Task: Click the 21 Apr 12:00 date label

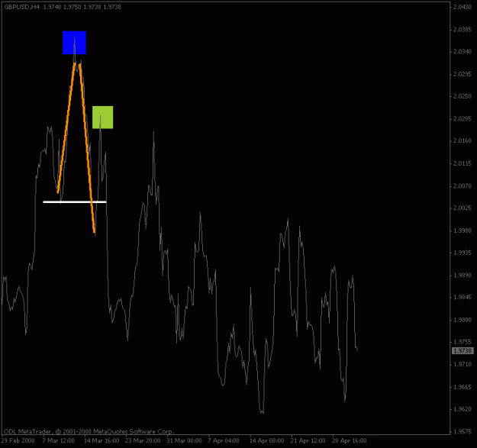Action: point(308,440)
